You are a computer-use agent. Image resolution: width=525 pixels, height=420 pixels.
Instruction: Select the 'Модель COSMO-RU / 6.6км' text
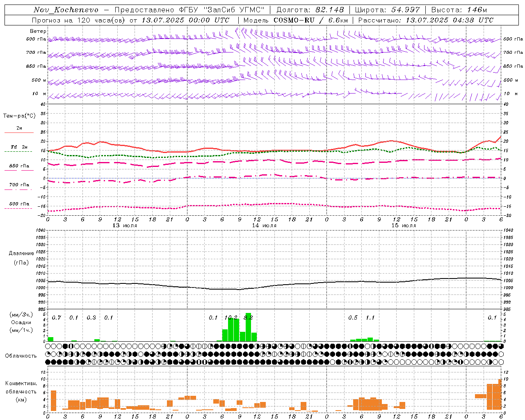[296, 20]
